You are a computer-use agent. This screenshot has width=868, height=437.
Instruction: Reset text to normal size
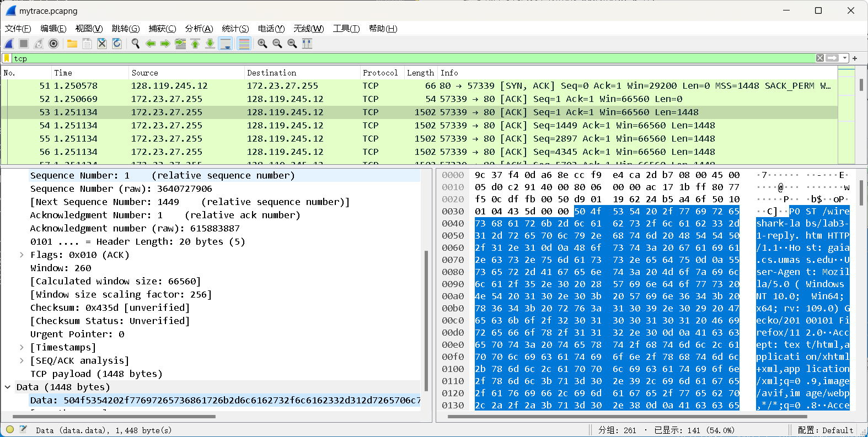click(x=292, y=44)
